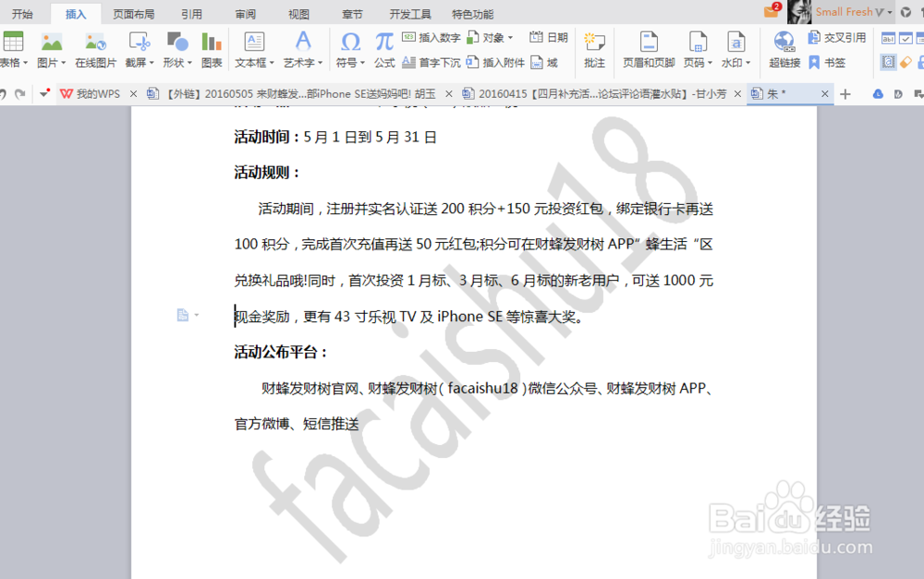
Task: Open the mail notifications envelope icon
Action: [772, 11]
